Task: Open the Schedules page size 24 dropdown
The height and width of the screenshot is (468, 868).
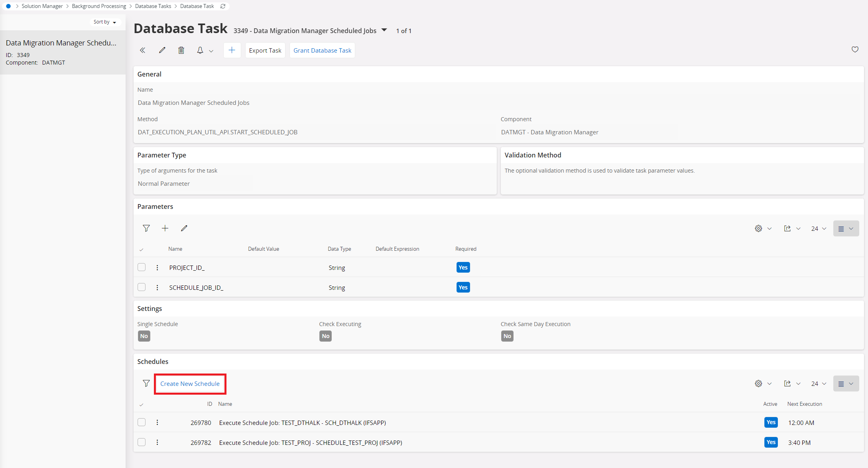Action: point(819,383)
